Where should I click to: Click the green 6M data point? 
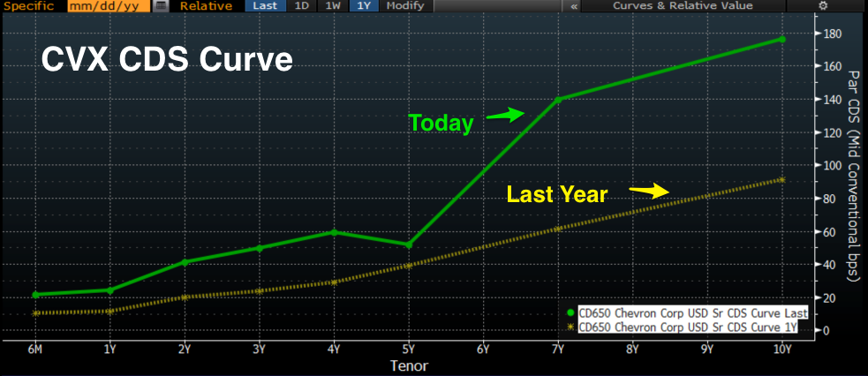[x=35, y=295]
